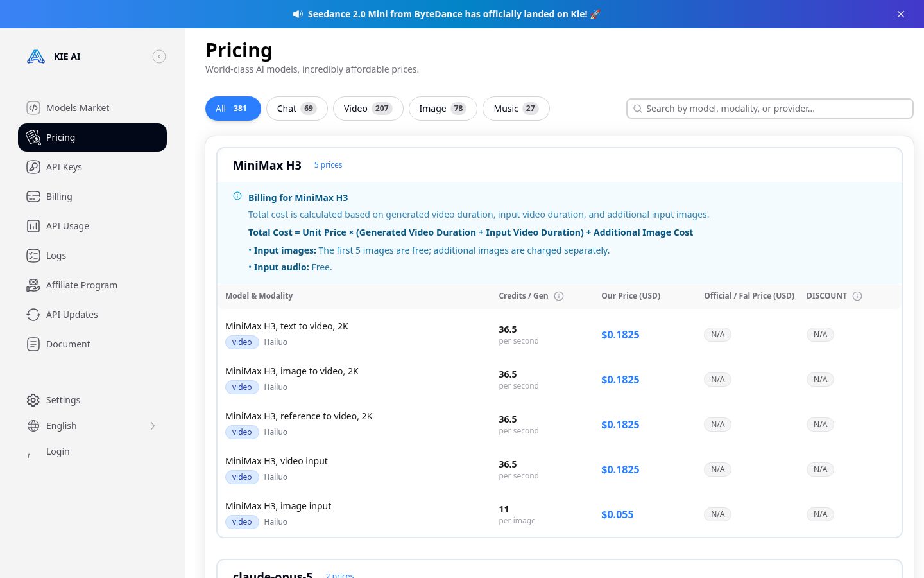This screenshot has width=924, height=578.
Task: Click the Our Price (USD) column header
Action: [x=631, y=296]
